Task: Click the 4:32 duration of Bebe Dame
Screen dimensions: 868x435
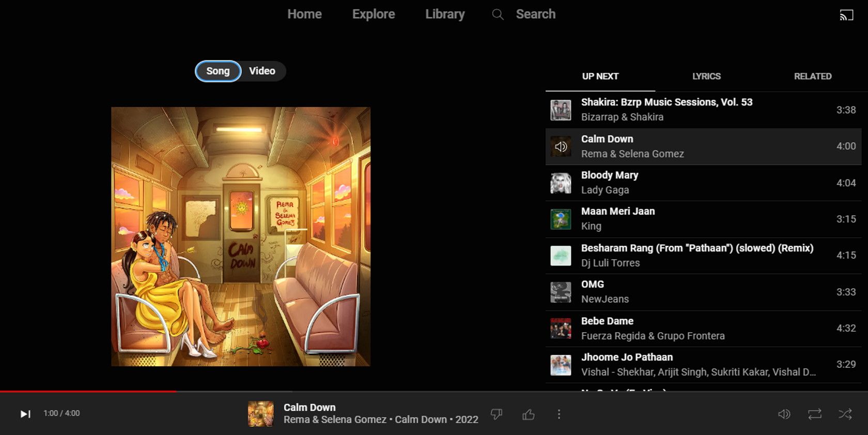Action: coord(846,329)
